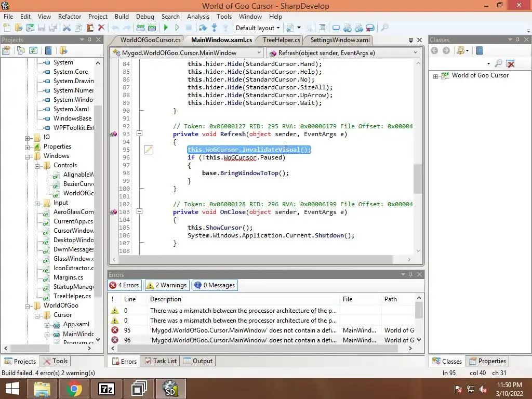Go to the next bookmark icon

coord(359,28)
